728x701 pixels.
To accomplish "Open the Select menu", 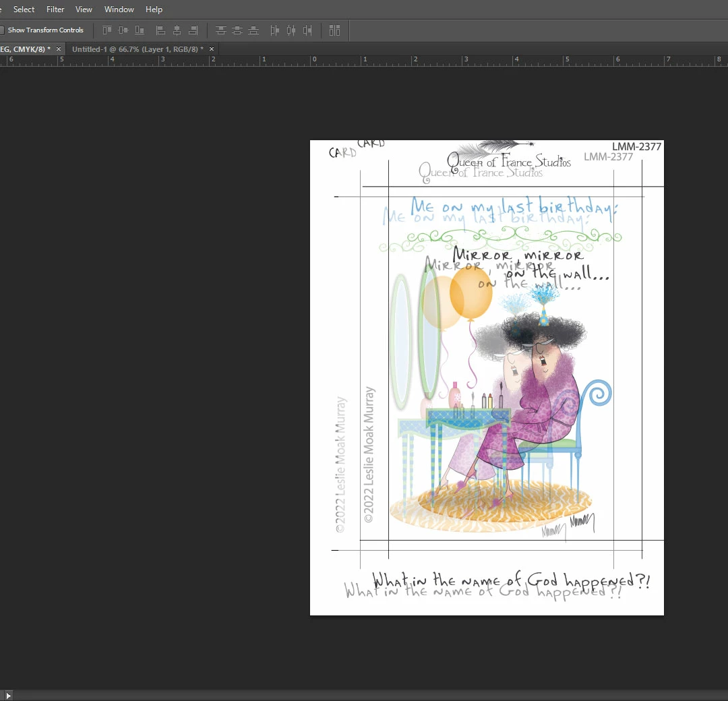I will click(x=24, y=9).
